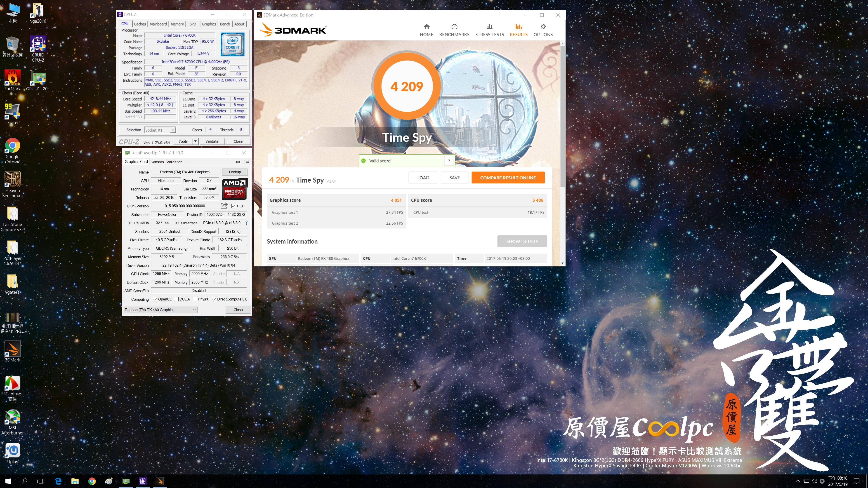Click the GPU-Z Close button

(238, 310)
